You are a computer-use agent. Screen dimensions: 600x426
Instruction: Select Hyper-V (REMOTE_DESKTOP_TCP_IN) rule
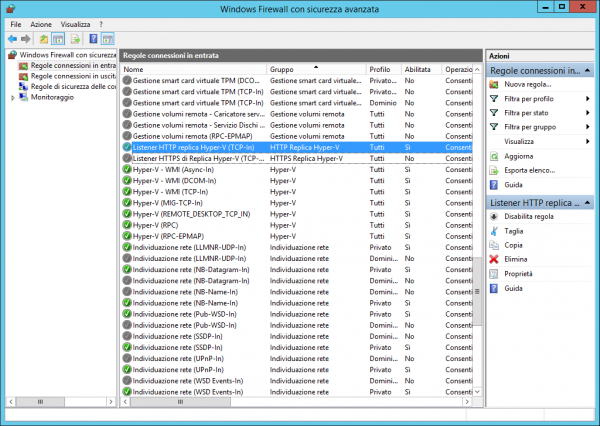[x=297, y=214]
